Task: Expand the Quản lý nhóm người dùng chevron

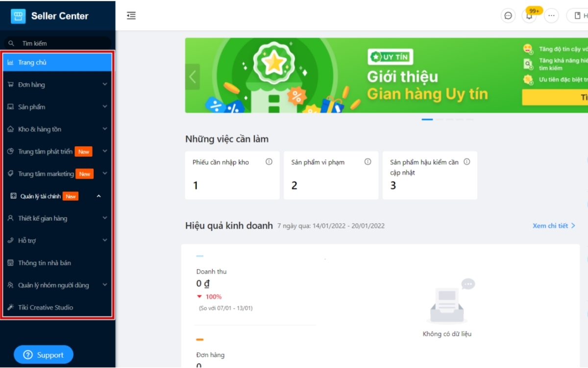Action: (105, 285)
